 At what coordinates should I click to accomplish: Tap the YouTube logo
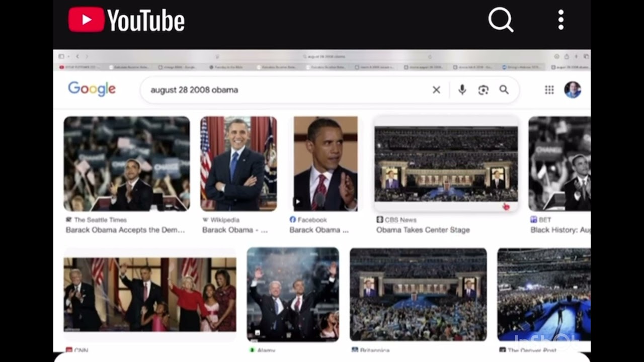126,20
